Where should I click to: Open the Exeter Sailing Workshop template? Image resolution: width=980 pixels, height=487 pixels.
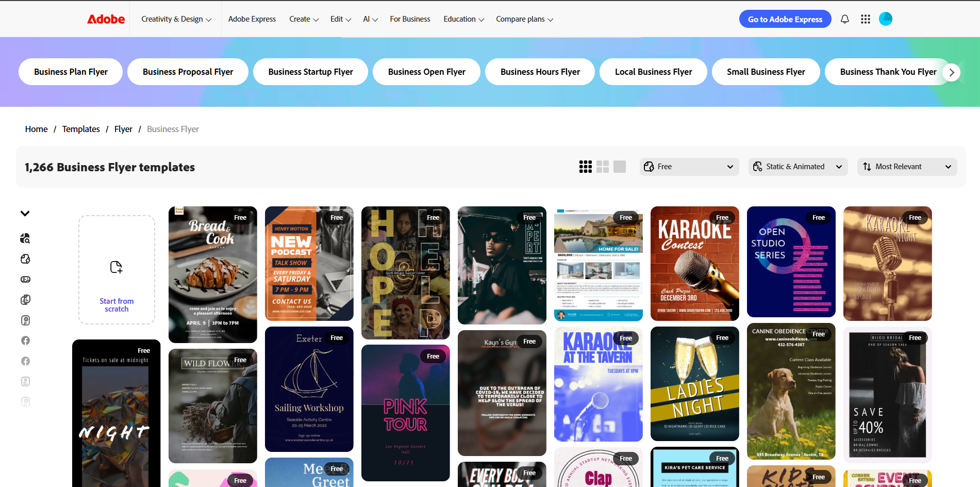309,389
